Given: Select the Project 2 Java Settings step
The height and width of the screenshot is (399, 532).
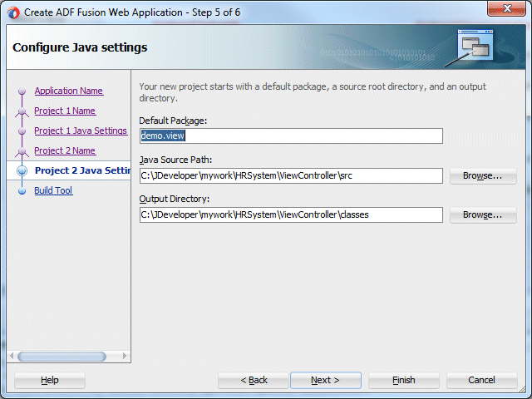Looking at the screenshot, I should point(82,170).
